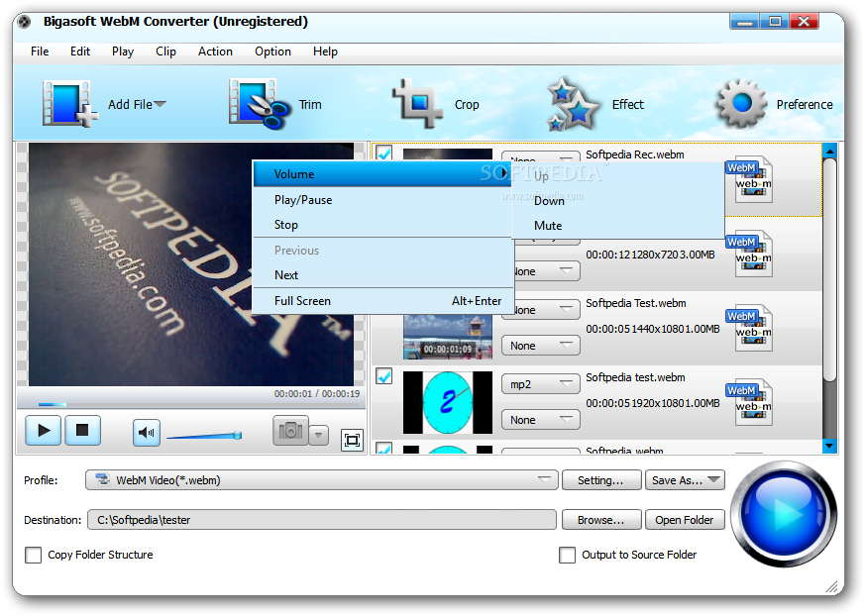The width and height of the screenshot is (865, 616).
Task: Click WebM format icon for Softpedia Test.webm
Action: [750, 328]
